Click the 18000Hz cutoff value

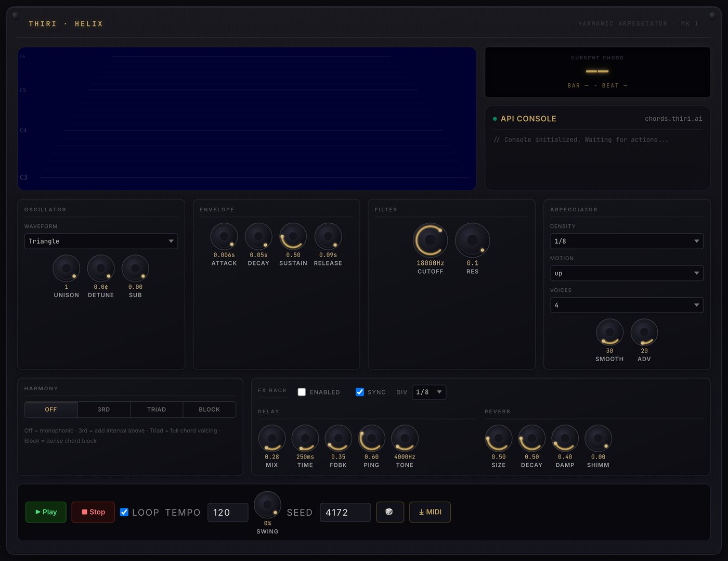431,263
